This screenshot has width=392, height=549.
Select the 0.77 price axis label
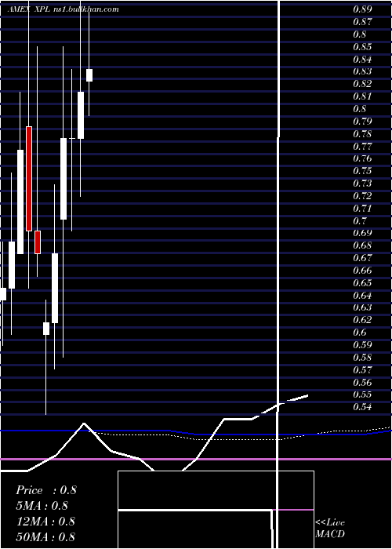coord(362,146)
